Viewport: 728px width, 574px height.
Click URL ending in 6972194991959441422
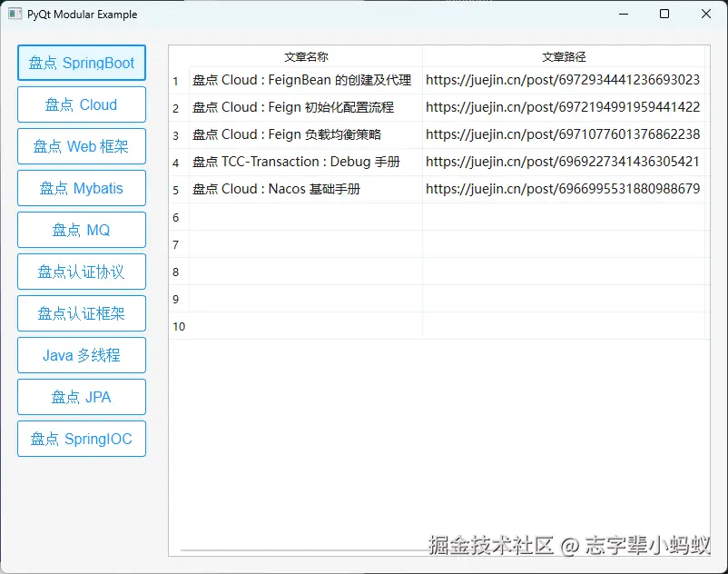click(x=564, y=108)
